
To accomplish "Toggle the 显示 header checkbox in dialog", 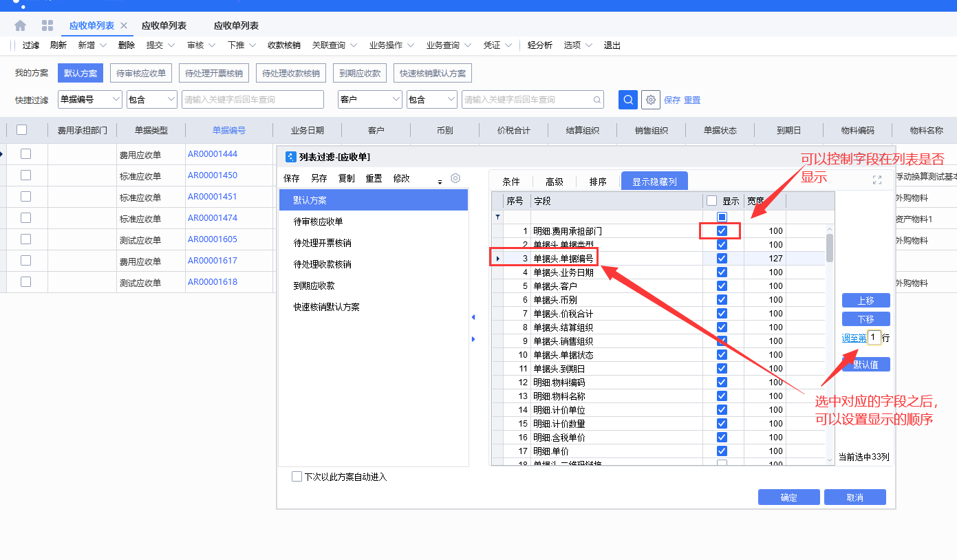I will (x=712, y=201).
